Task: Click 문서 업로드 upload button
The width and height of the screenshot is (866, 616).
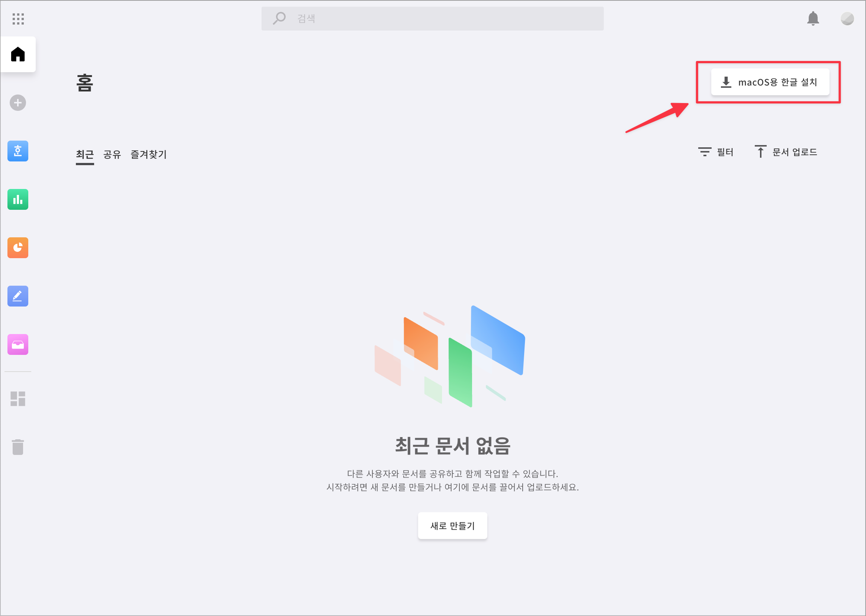Action: [786, 152]
